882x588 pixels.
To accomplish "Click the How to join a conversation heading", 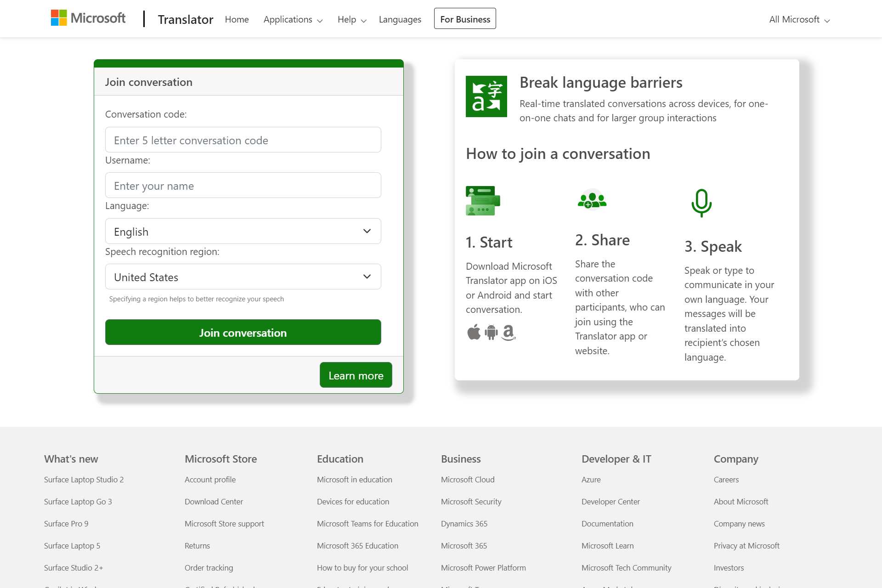I will pyautogui.click(x=558, y=153).
